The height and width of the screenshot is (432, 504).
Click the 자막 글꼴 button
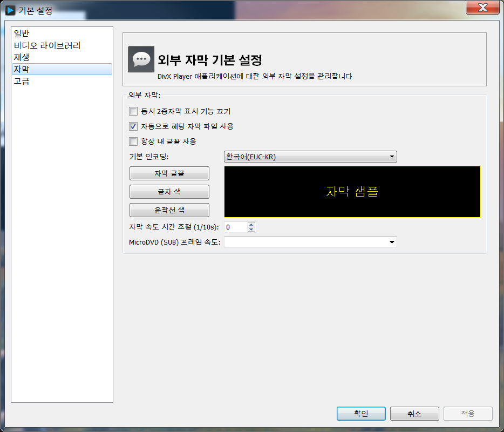coord(169,173)
